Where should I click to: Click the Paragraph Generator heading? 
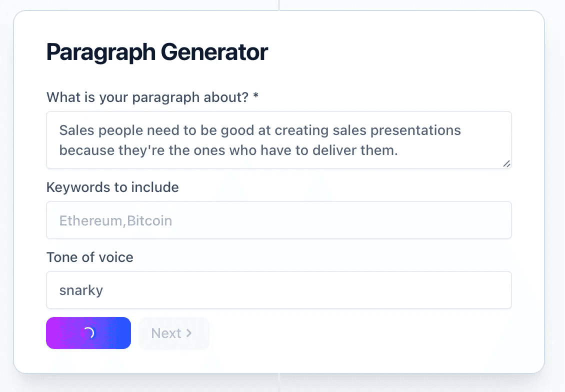(157, 52)
